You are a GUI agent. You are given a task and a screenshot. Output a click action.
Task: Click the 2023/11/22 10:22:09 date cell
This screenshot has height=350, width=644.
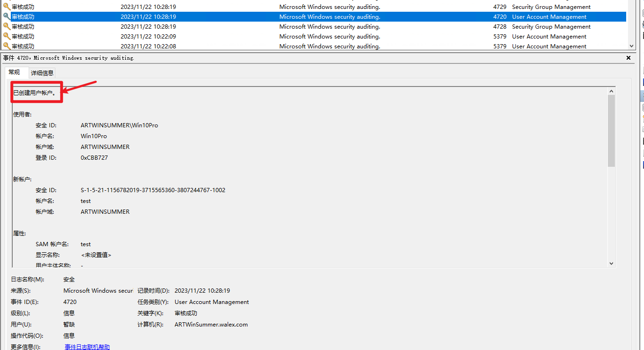click(x=148, y=37)
